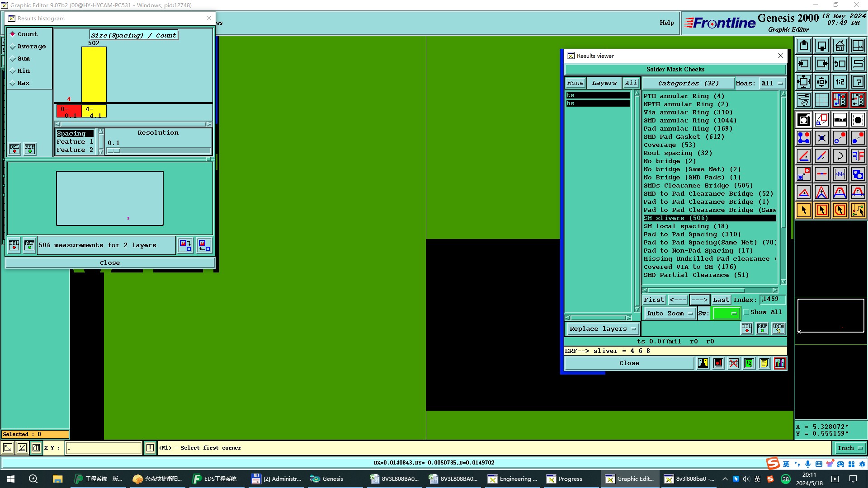Screen dimensions: 868x488
Task: Click the rotate arrow icon
Action: pos(840,156)
